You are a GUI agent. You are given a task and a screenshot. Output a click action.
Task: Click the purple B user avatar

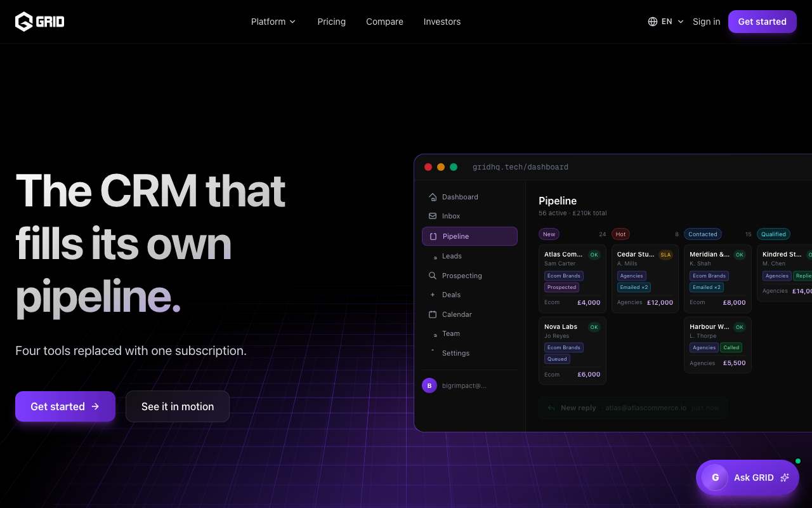click(429, 385)
